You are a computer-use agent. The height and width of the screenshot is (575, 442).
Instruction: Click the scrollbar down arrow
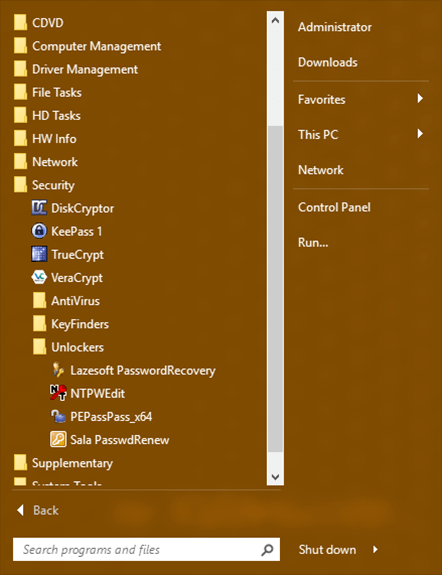[x=275, y=477]
